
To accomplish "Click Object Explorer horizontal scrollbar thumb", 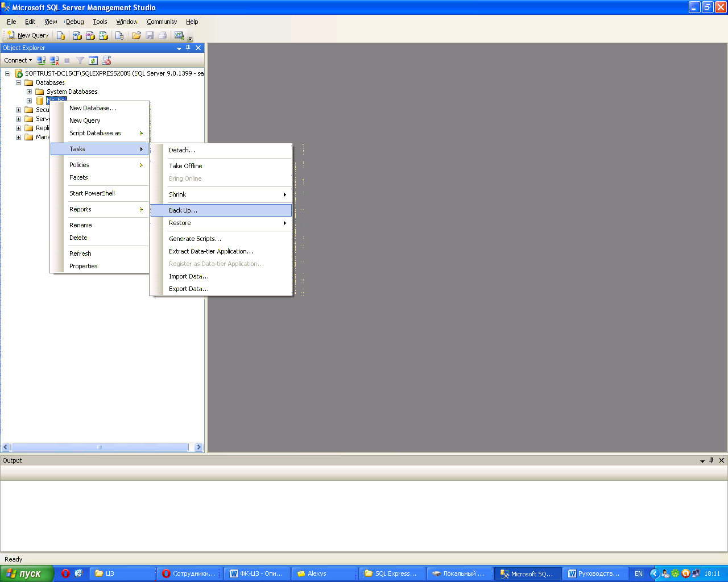I will (100, 447).
